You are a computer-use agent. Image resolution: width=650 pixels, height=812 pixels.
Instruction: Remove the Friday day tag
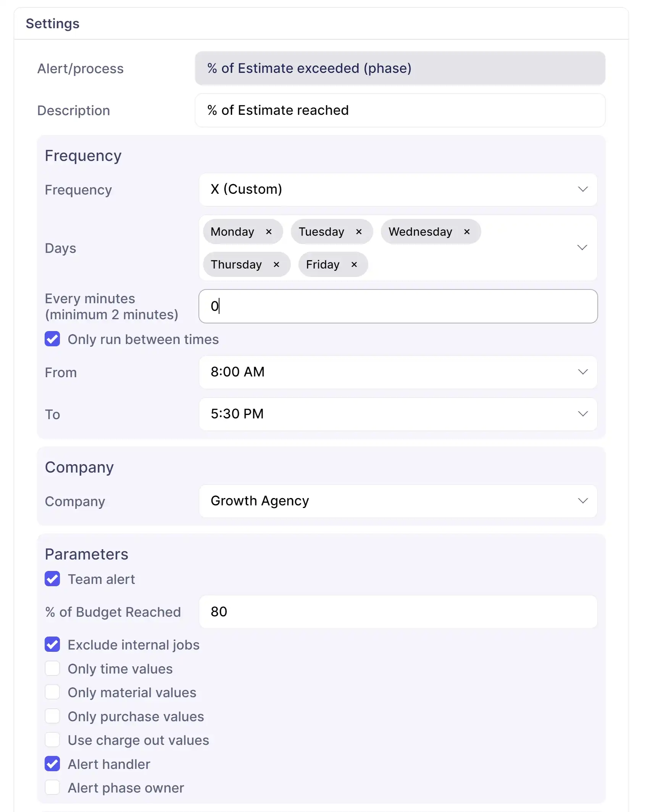click(x=354, y=265)
